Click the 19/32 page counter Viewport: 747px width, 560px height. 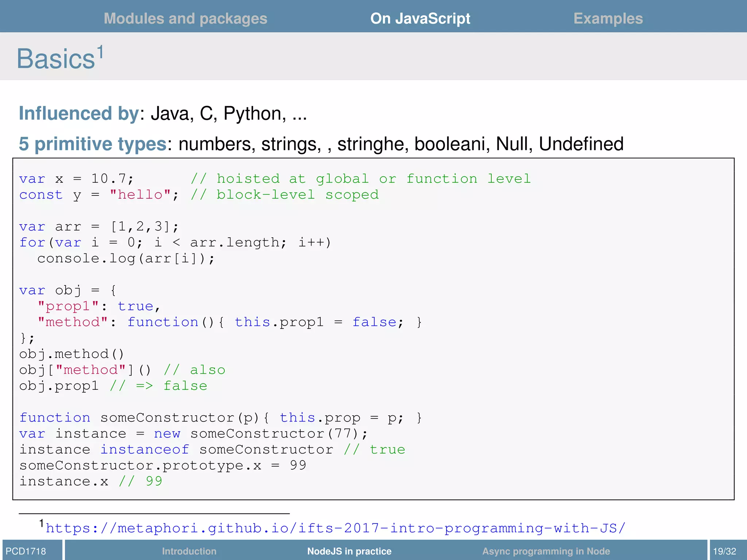pos(724,551)
